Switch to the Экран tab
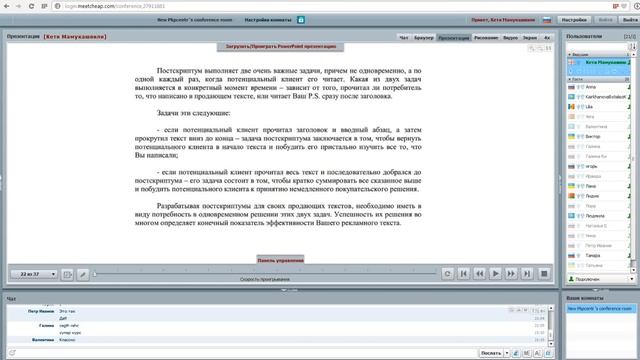This screenshot has width=640, height=360. 530,38
